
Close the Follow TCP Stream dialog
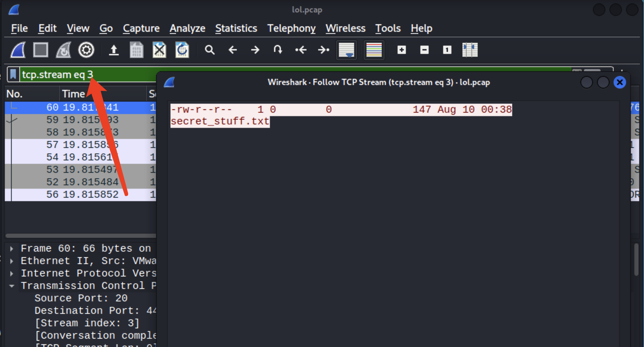click(x=619, y=83)
